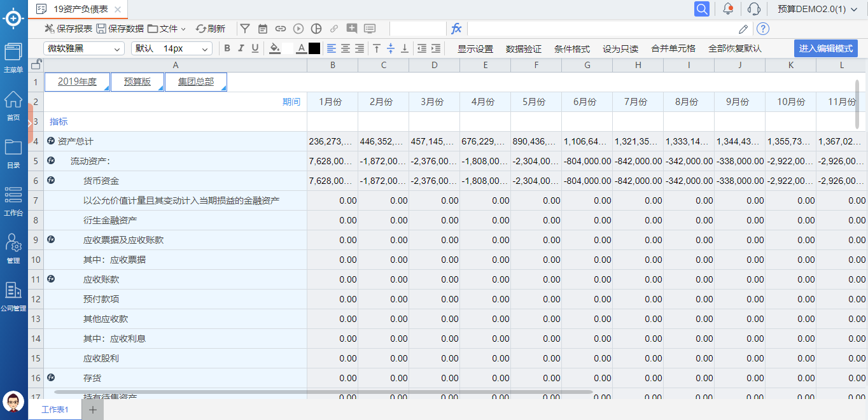
Task: Click the insert hyperlink icon
Action: click(x=281, y=29)
